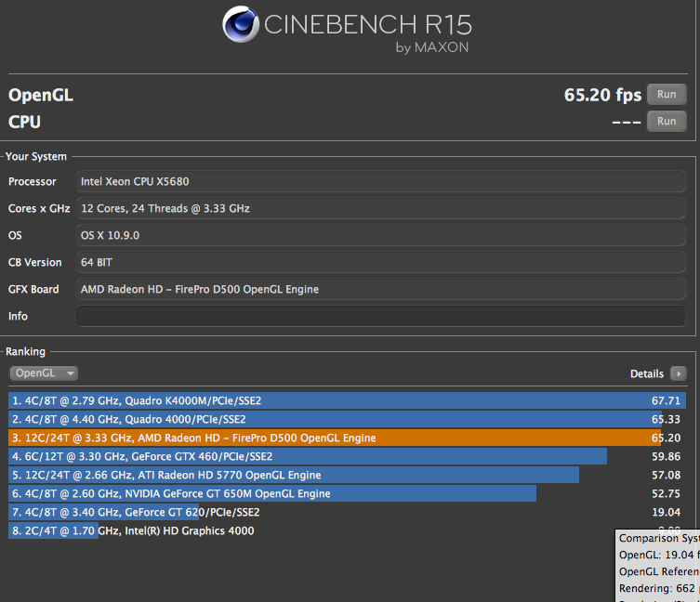The width and height of the screenshot is (700, 602).
Task: Select the OS field OS X 10.9.0
Action: [381, 235]
